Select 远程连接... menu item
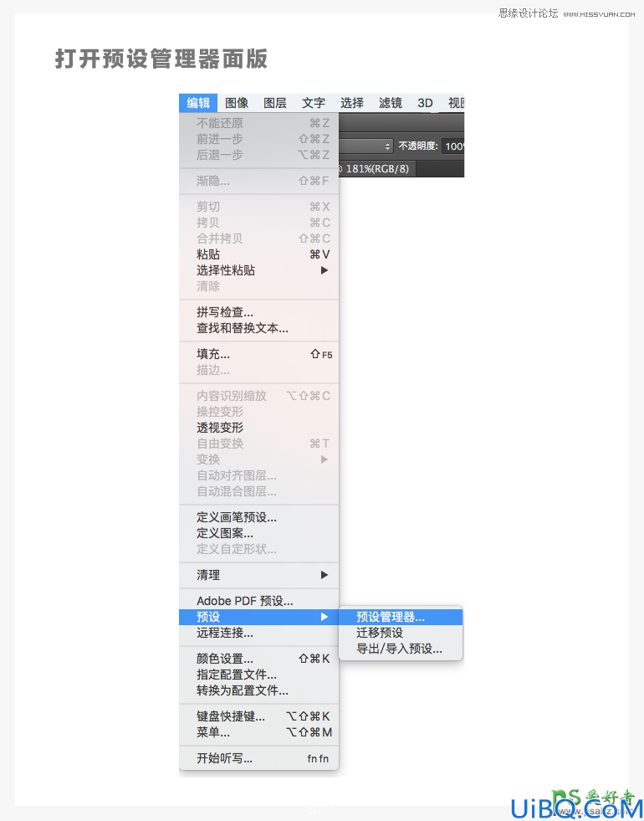The width and height of the screenshot is (644, 821). point(259,633)
